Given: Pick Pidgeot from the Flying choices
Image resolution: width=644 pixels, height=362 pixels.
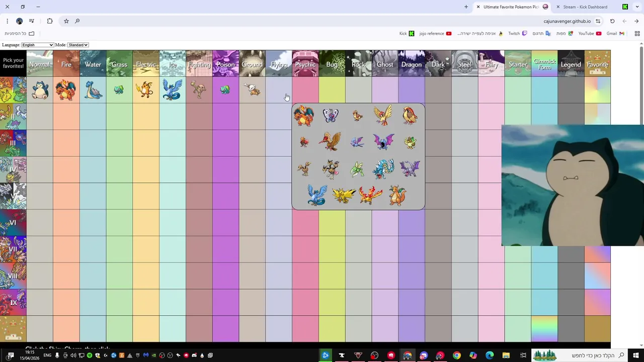Looking at the screenshot, I should point(410,115).
